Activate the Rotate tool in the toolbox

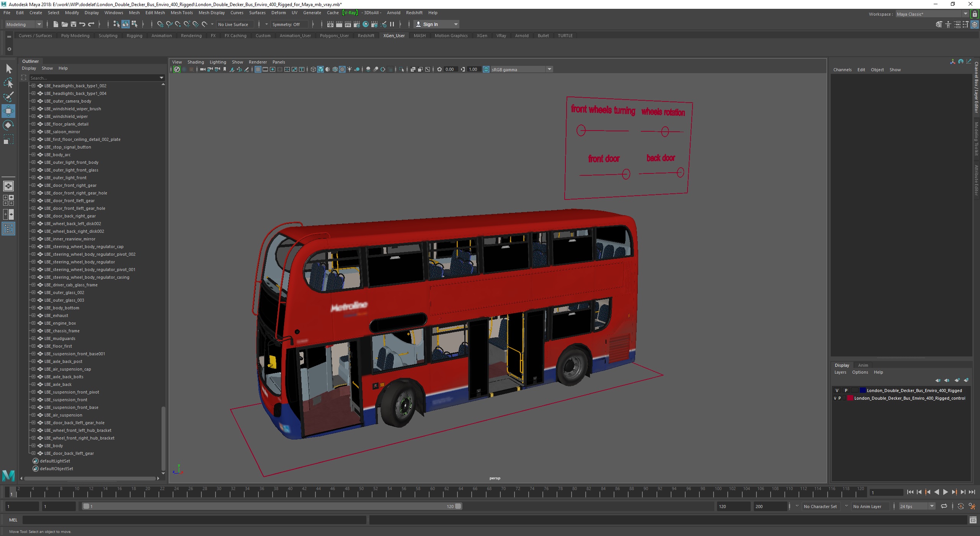tap(8, 125)
